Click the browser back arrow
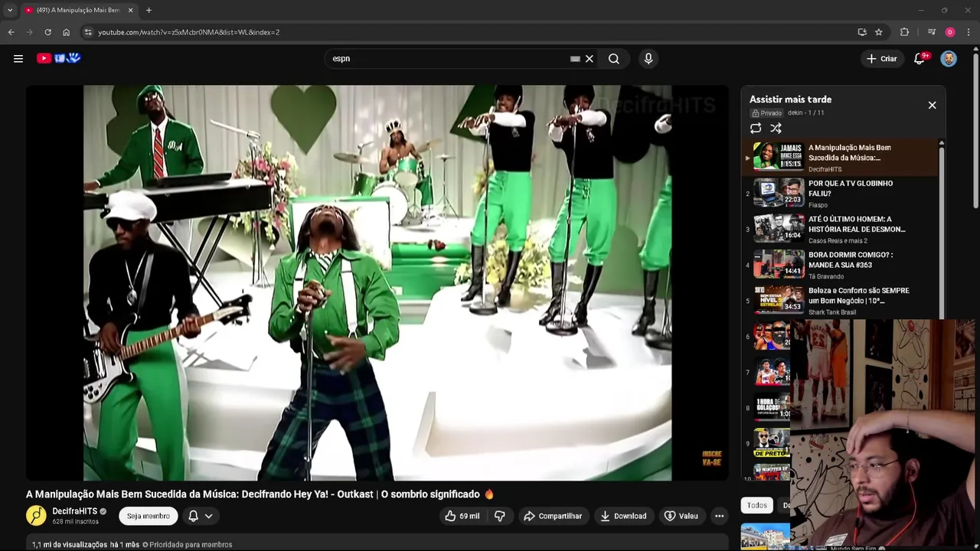 tap(11, 32)
